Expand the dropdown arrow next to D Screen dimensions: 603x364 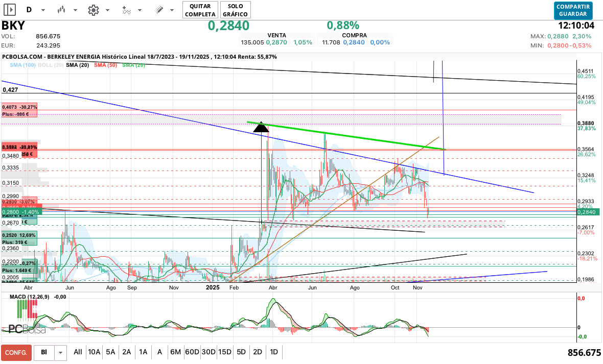(x=43, y=10)
